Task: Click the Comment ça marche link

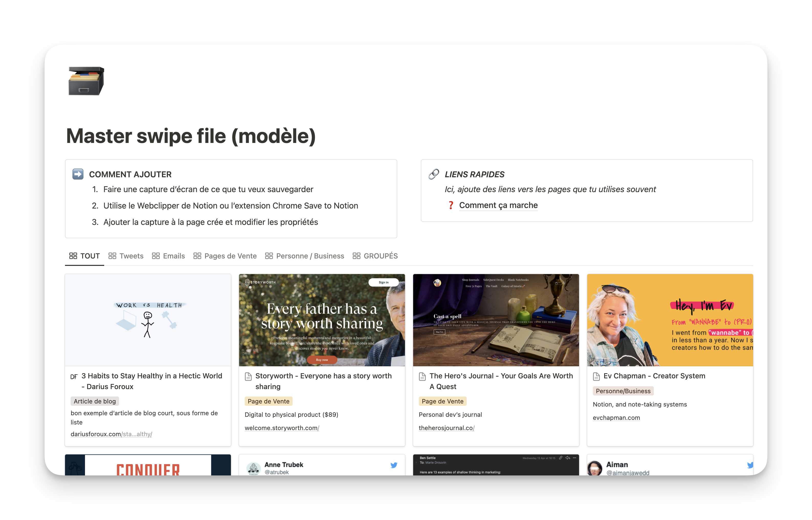Action: click(x=498, y=205)
